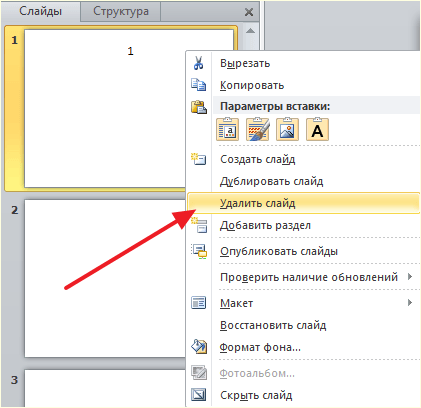This screenshot has height=408, width=421.
Task: Choose Восстановить слайд from context menu
Action: tap(273, 325)
